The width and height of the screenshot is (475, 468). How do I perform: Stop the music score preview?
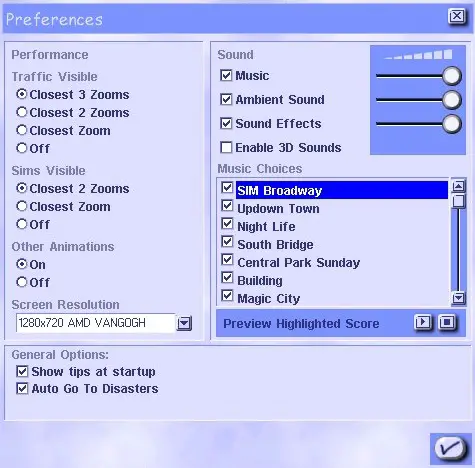pyautogui.click(x=447, y=322)
